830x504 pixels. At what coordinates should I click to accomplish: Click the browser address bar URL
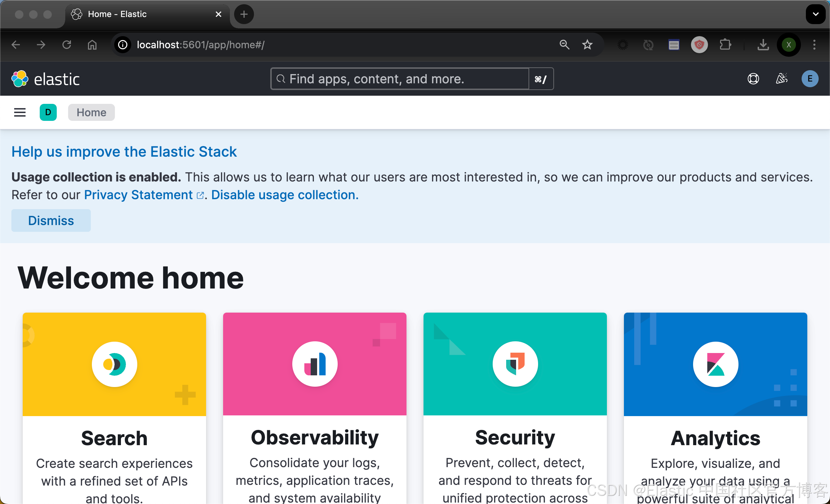click(x=201, y=45)
